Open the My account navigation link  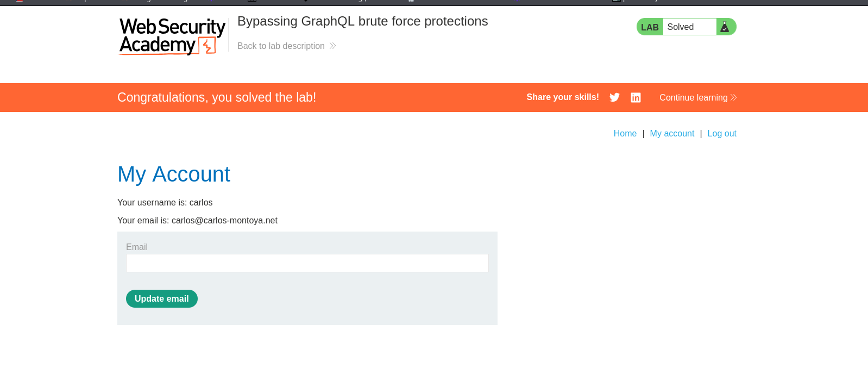tap(672, 134)
